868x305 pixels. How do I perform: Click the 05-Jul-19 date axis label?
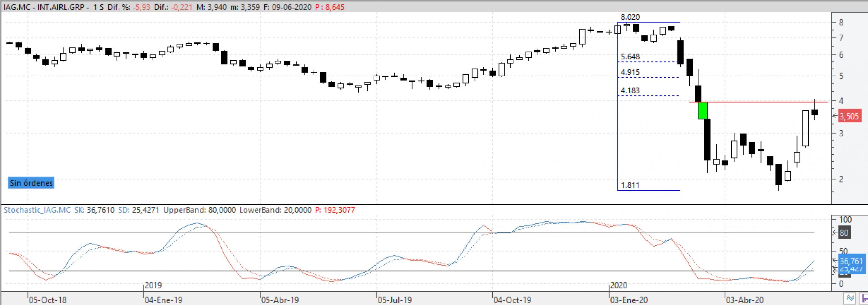[395, 300]
